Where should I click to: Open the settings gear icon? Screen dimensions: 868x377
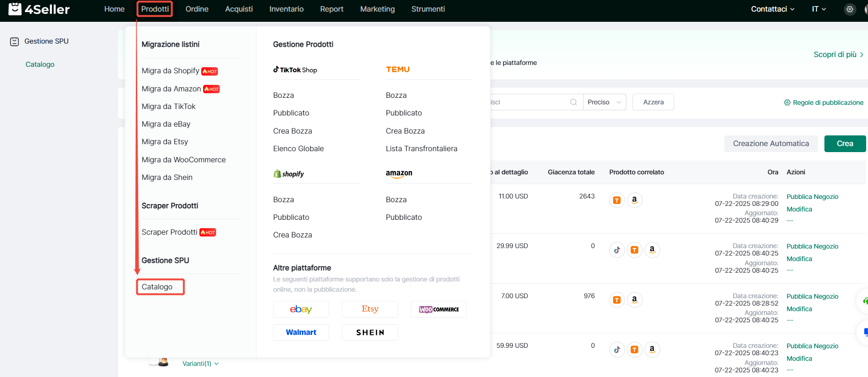click(849, 9)
